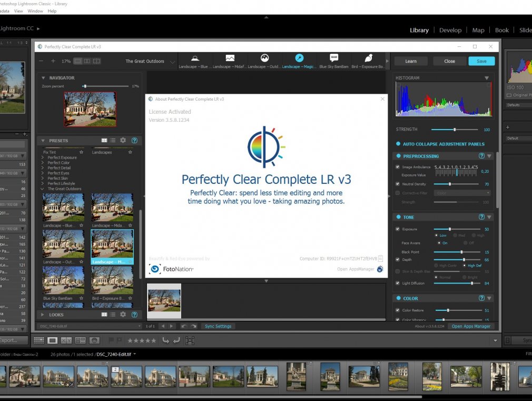Image resolution: width=532 pixels, height=401 pixels.
Task: Choose the Blue Sky BamBam preset icon
Action: [x=334, y=58]
